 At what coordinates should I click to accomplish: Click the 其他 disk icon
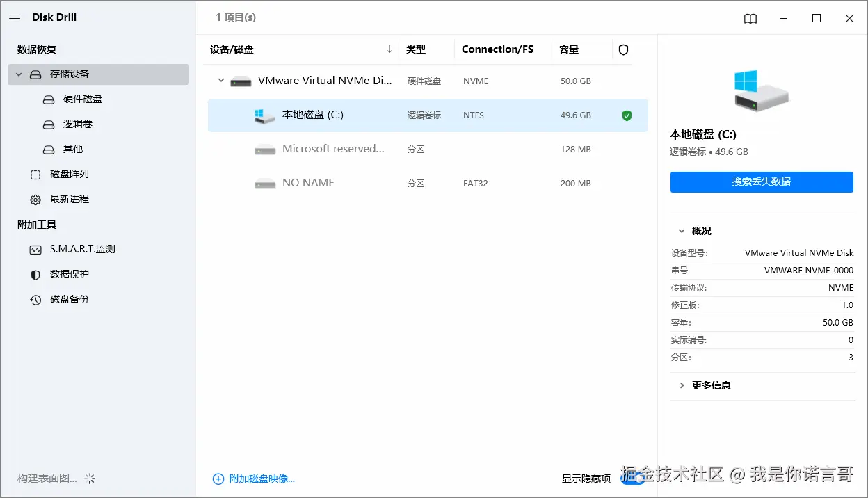[x=49, y=150]
